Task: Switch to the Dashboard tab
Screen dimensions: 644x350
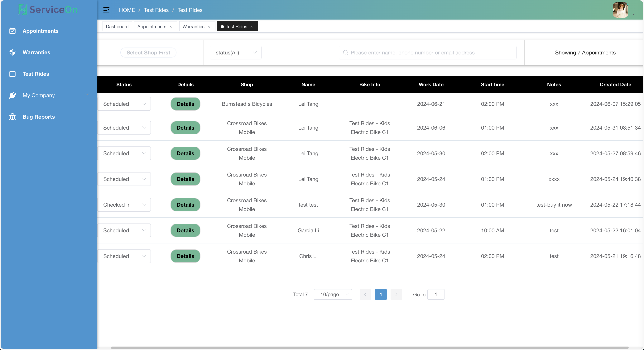Action: 117,26
